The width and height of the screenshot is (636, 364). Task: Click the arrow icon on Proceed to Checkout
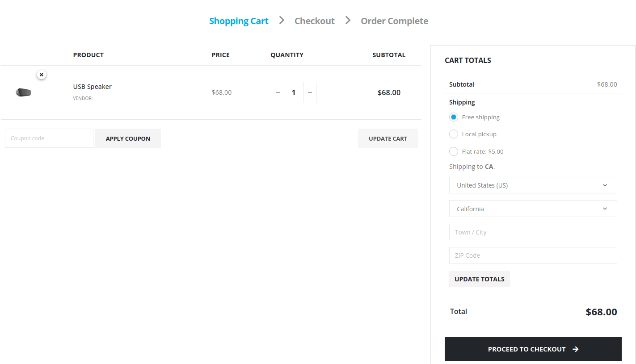coord(576,349)
